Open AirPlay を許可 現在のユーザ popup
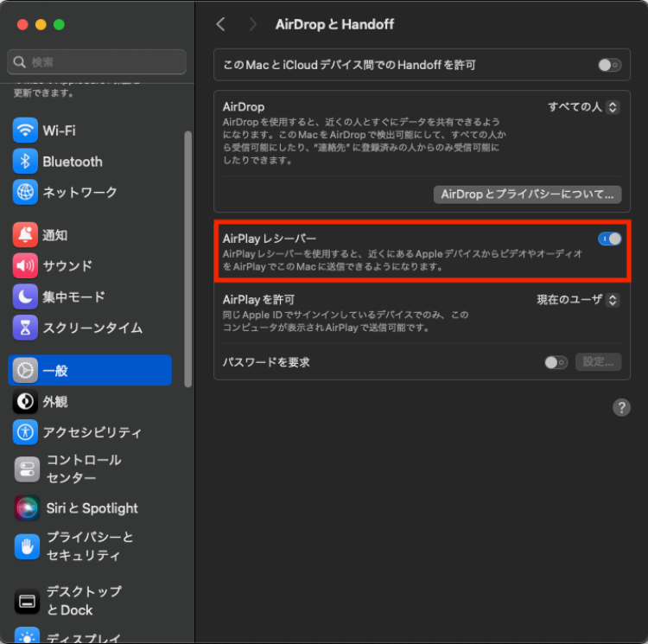Image resolution: width=648 pixels, height=644 pixels. click(578, 300)
